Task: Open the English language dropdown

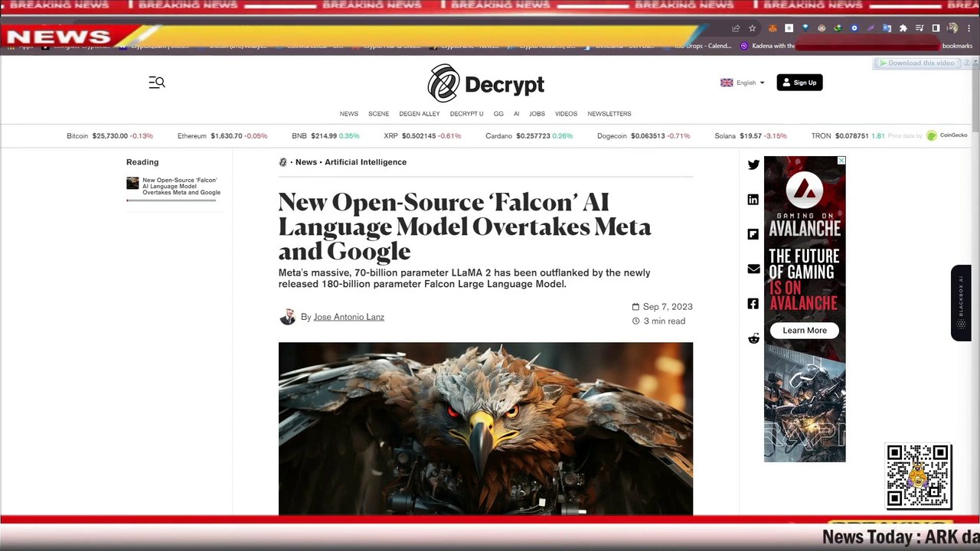Action: (x=742, y=83)
